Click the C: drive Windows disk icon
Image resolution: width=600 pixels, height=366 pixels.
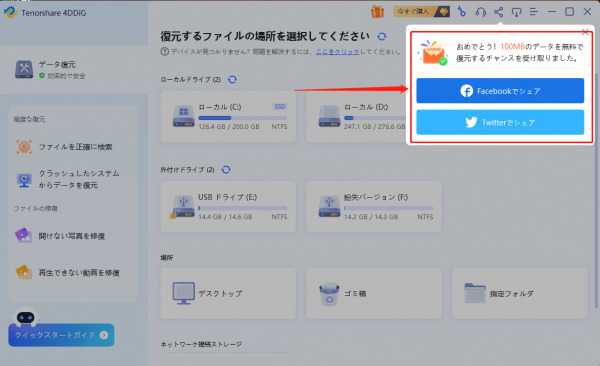click(x=184, y=116)
